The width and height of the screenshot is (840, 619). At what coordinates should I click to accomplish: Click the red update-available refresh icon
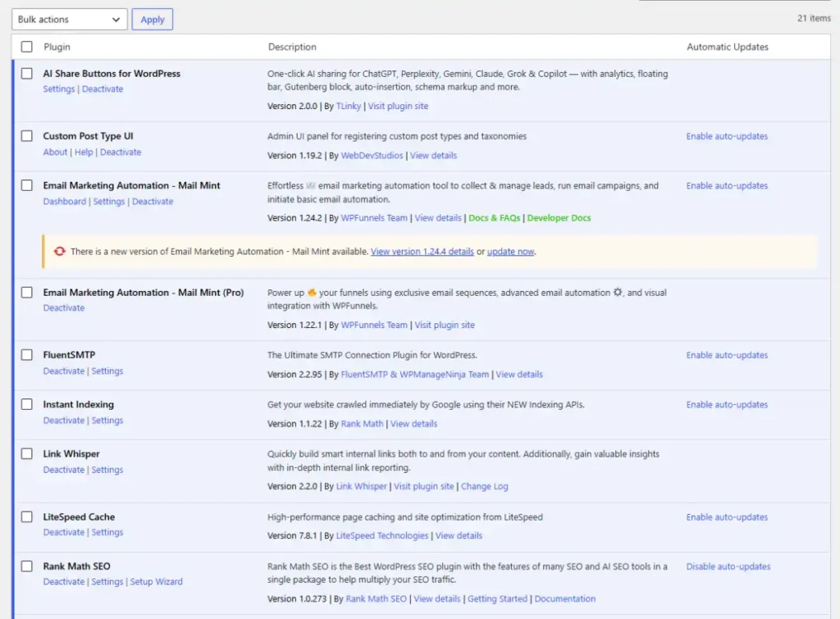(x=59, y=251)
